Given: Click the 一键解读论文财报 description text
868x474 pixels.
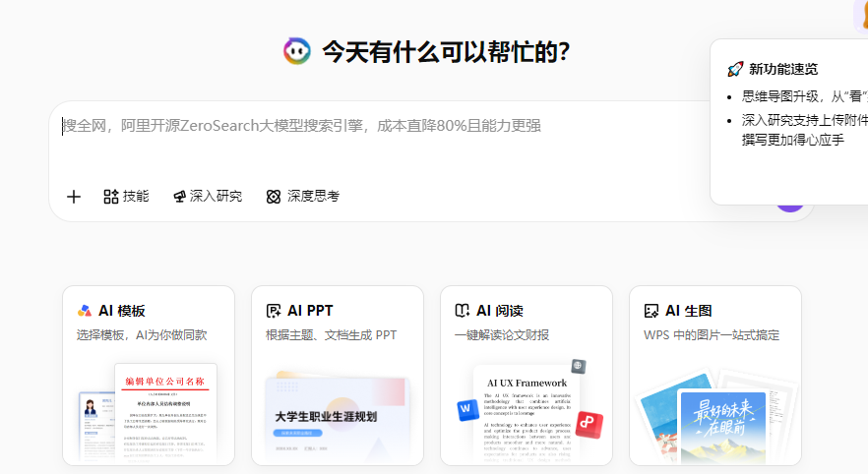Looking at the screenshot, I should [502, 335].
